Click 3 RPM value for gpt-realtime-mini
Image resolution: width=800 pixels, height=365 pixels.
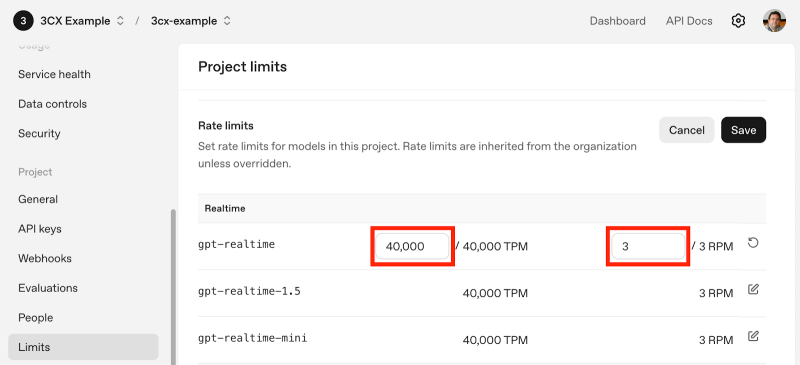716,340
